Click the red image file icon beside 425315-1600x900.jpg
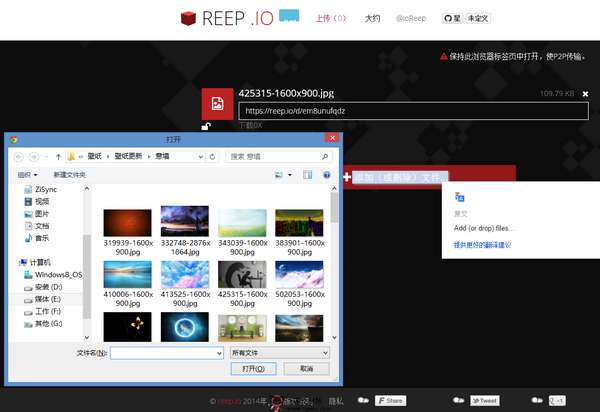The width and height of the screenshot is (600, 412). [x=217, y=104]
